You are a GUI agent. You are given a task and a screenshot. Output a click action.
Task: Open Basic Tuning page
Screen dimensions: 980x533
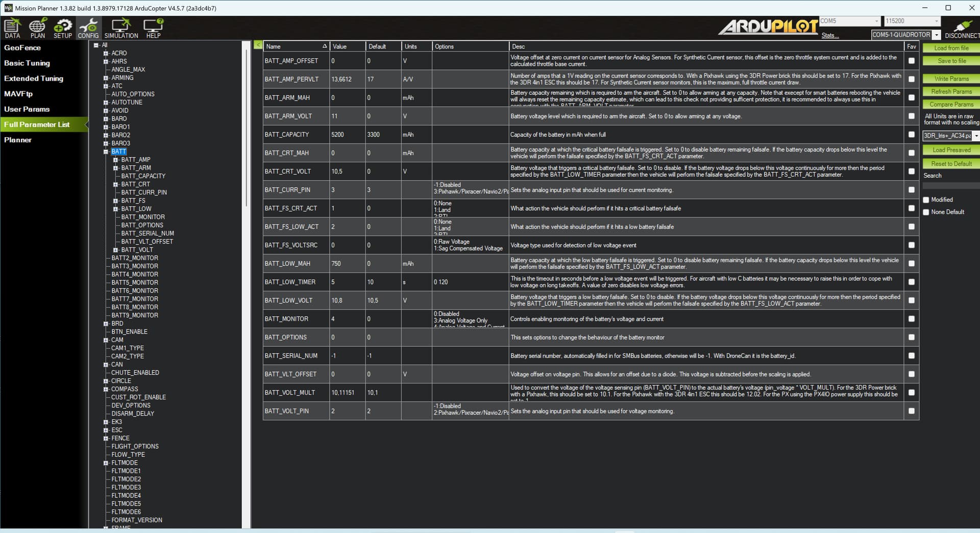coord(27,63)
